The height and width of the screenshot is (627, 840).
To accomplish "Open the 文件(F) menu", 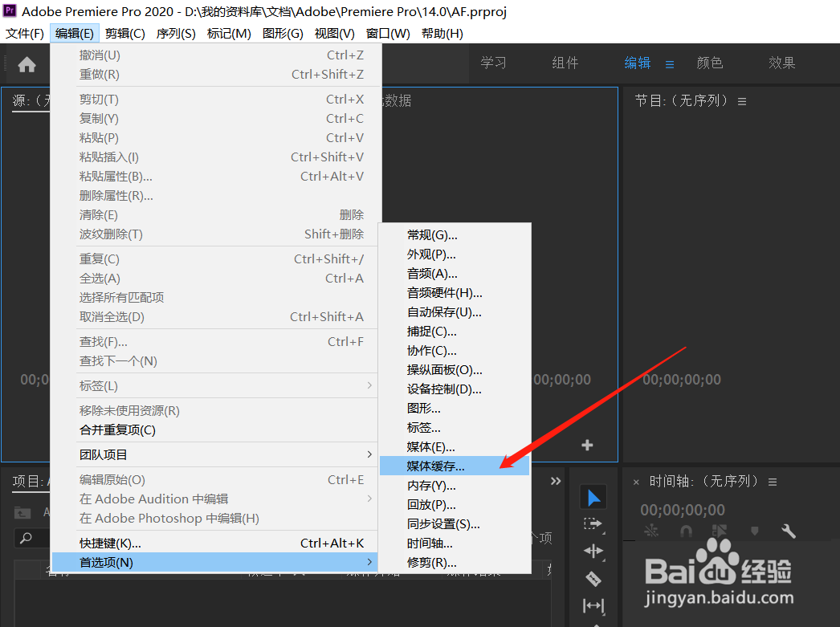I will [x=25, y=33].
